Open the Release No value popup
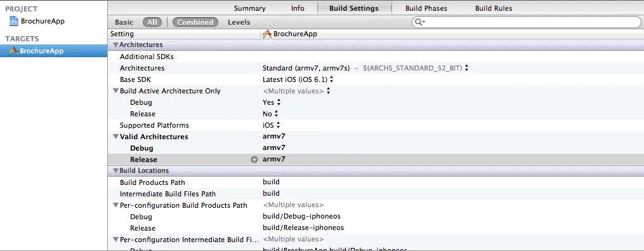Viewport: 644px width, 251px height. [277, 114]
